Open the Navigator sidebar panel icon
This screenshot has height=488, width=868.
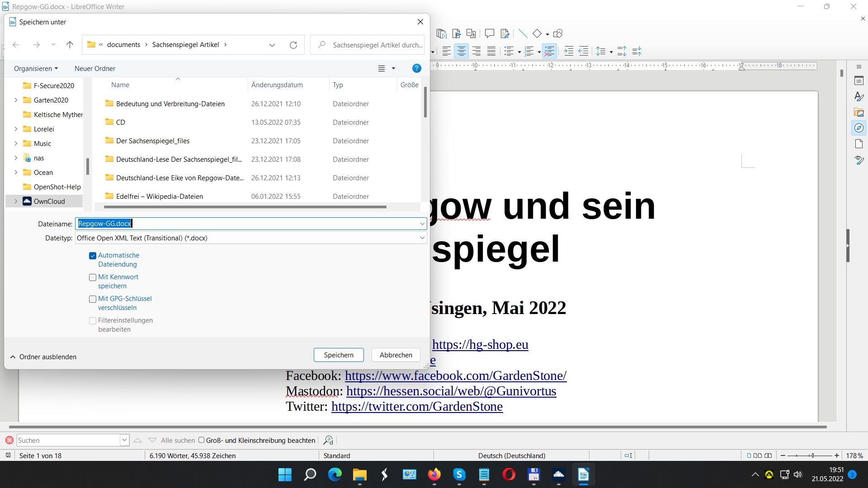[859, 128]
